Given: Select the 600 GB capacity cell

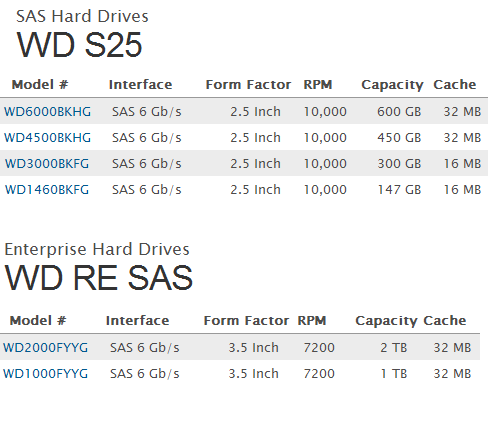Looking at the screenshot, I should pos(399,112).
